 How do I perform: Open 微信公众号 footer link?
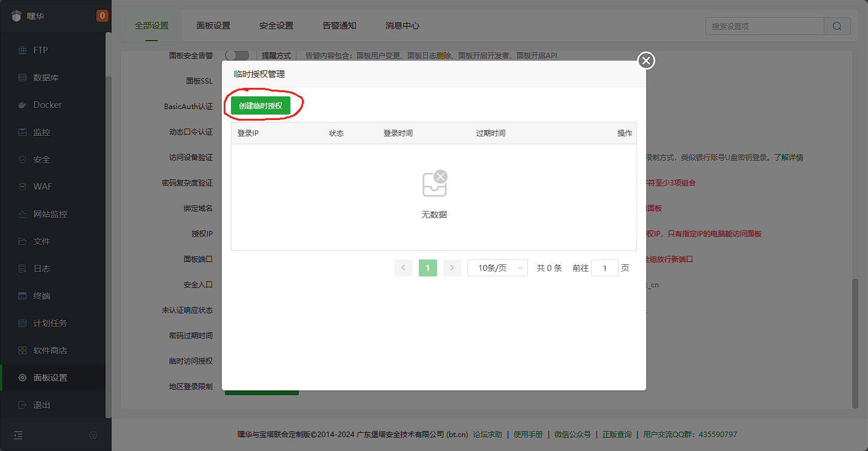572,435
